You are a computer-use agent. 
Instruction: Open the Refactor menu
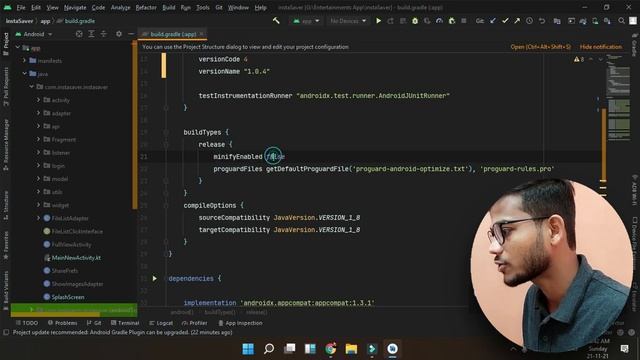click(x=146, y=7)
